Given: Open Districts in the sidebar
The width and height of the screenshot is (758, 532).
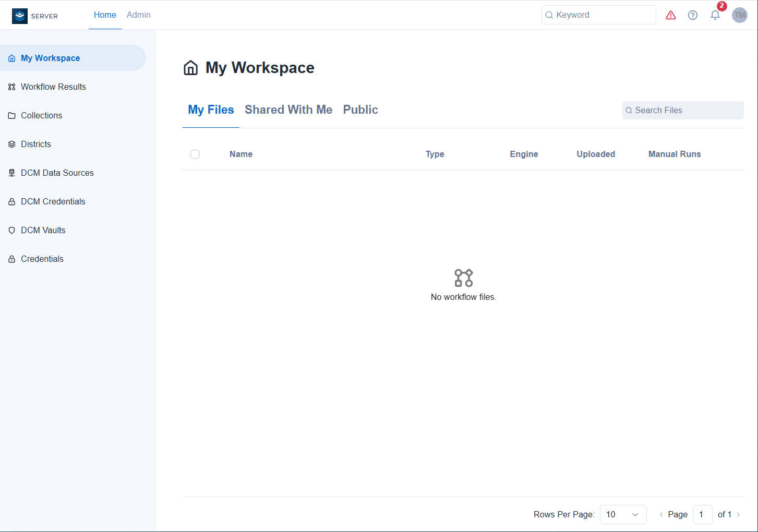Looking at the screenshot, I should tap(73, 144).
